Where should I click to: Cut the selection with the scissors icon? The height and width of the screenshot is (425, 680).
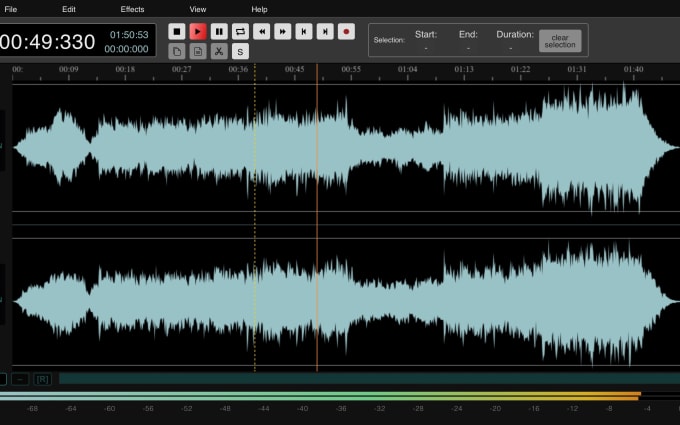(x=219, y=52)
